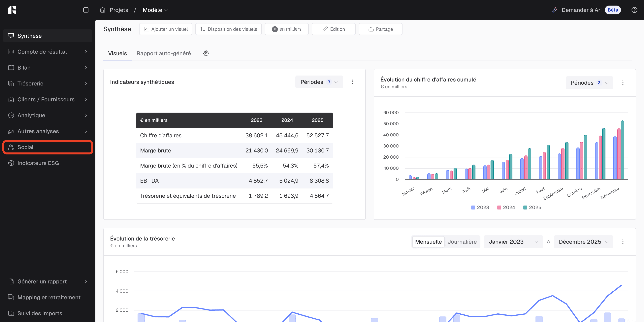Screen dimensions: 644x322
Task: Click Demander à Ari link
Action: pos(582,10)
